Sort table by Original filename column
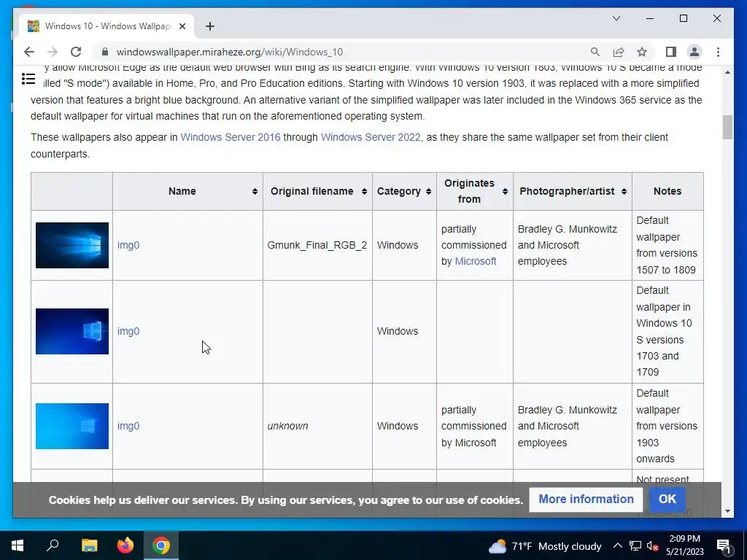The width and height of the screenshot is (747, 560). click(364, 192)
